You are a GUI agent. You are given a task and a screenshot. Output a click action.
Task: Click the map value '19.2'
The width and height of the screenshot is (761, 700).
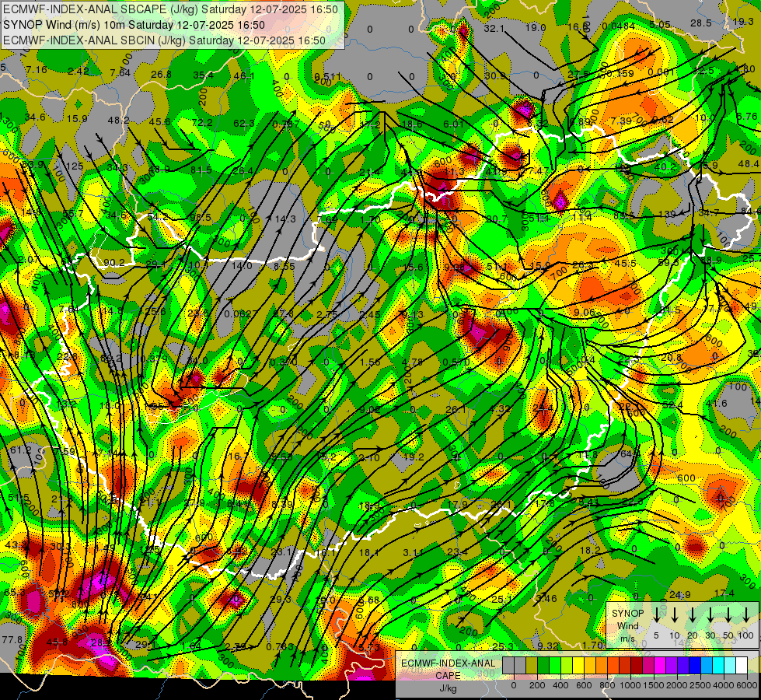pyautogui.click(x=414, y=457)
